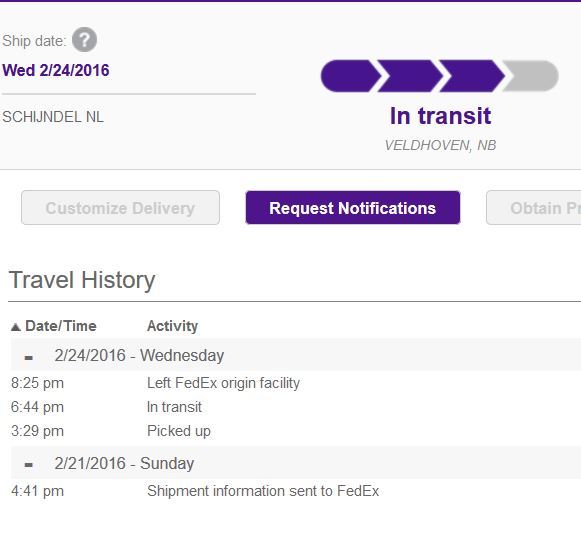The height and width of the screenshot is (560, 581).
Task: Click the Date/Time column header
Action: coord(61,326)
